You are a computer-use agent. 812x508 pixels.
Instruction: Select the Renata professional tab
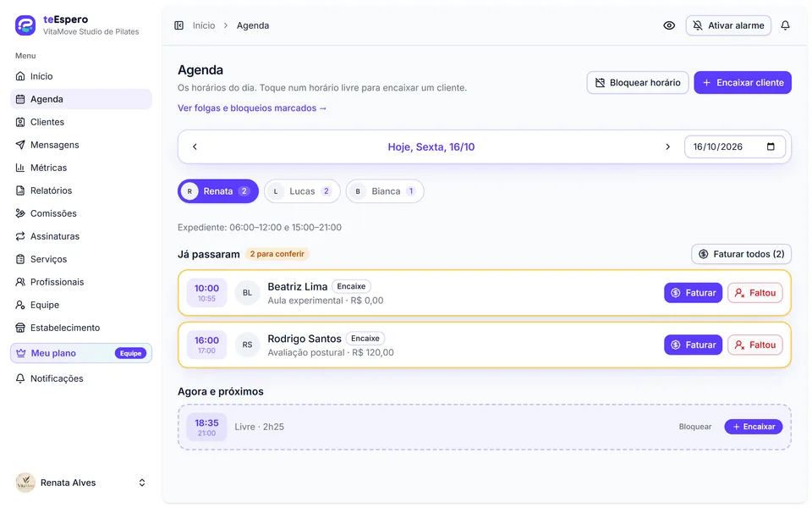point(218,191)
